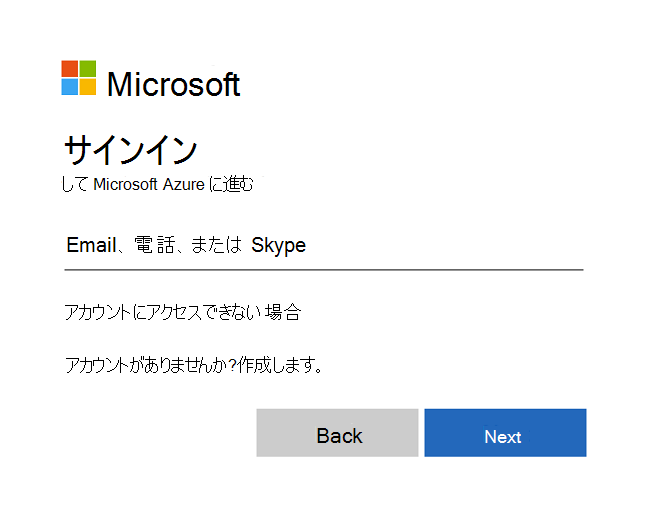The height and width of the screenshot is (517, 645).
Task: Click the Microsoft wordmark text
Action: coord(173,84)
